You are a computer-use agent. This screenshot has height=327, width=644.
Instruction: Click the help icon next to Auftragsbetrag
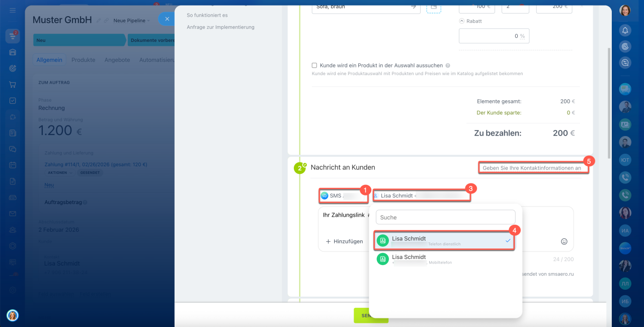[85, 203]
